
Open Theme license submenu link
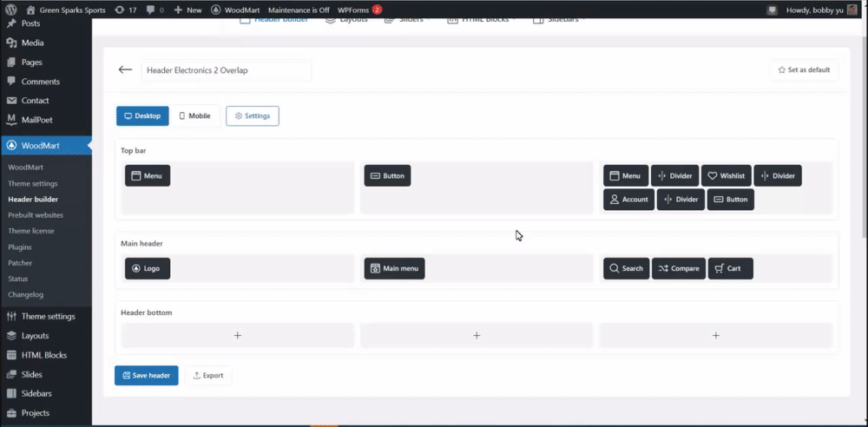click(x=31, y=231)
